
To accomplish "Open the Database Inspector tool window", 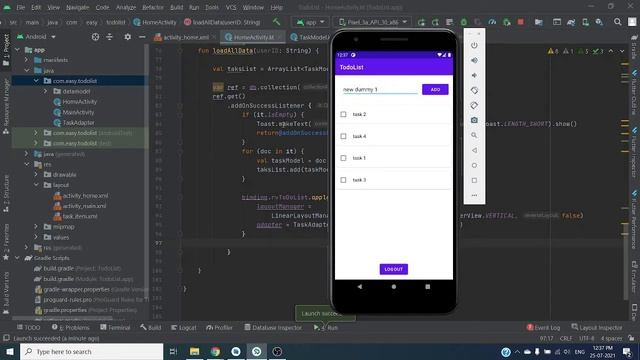I will [273, 327].
